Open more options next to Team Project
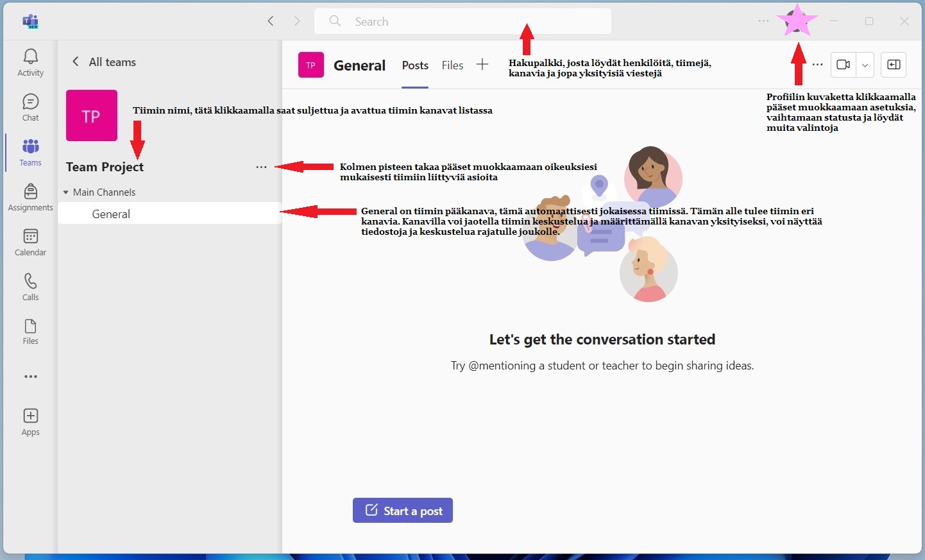Viewport: 925px width, 560px height. tap(261, 167)
